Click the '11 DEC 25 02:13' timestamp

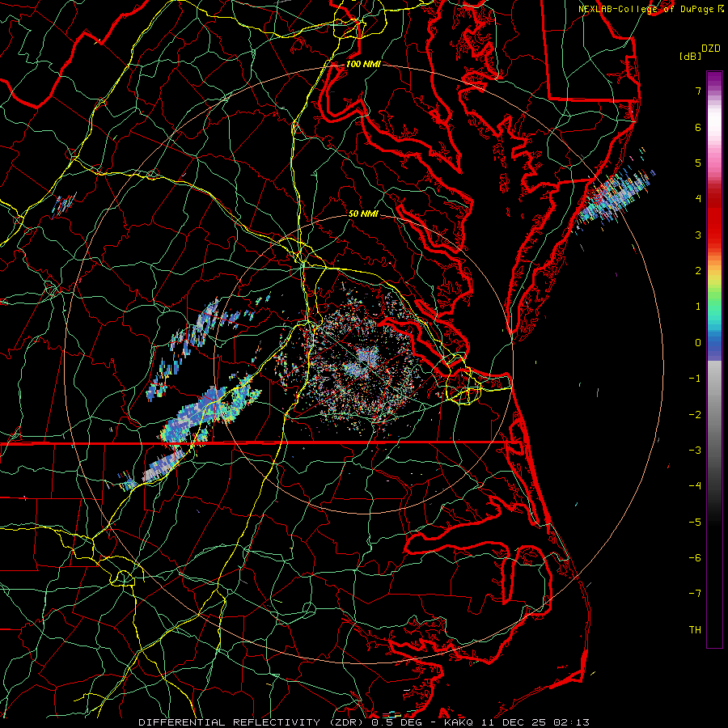(535, 722)
